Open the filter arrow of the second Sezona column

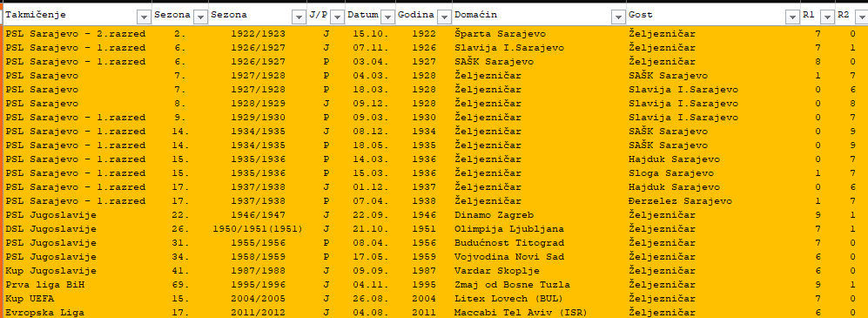click(299, 17)
